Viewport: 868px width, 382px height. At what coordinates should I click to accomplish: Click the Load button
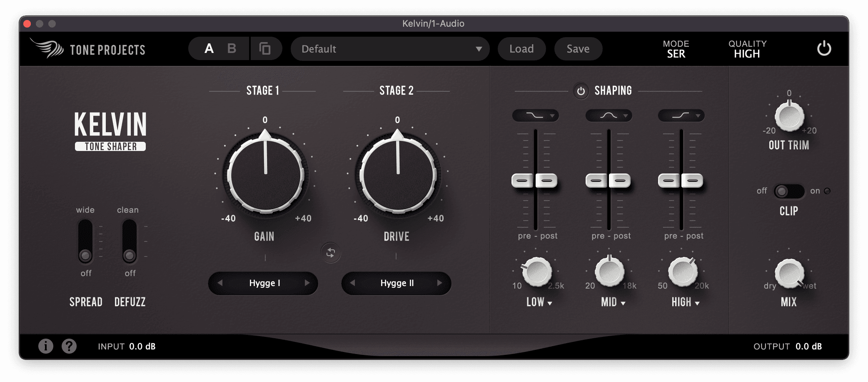tap(521, 49)
